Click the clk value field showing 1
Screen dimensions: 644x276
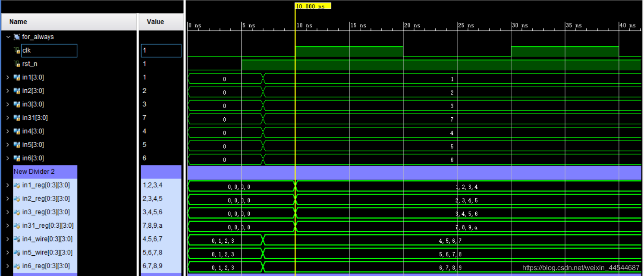pos(161,50)
